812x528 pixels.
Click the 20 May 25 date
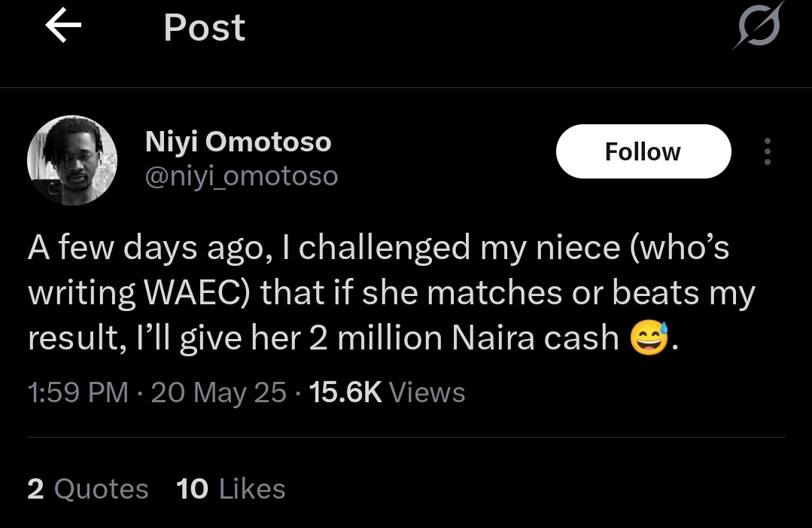(x=218, y=392)
